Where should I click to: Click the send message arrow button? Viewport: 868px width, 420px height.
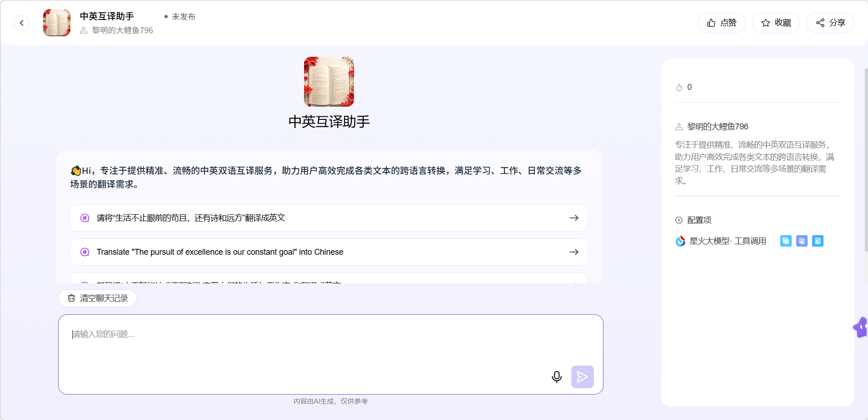(582, 377)
